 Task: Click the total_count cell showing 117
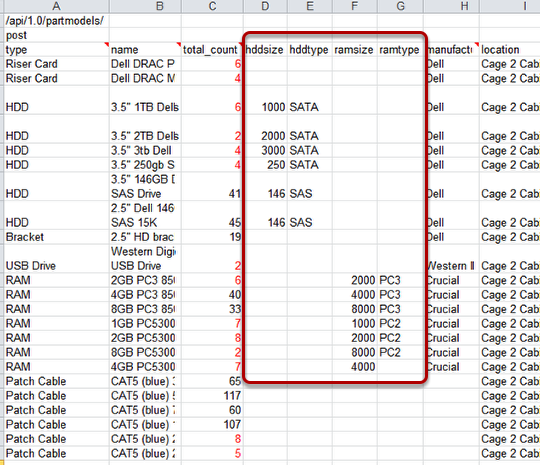pos(212,396)
